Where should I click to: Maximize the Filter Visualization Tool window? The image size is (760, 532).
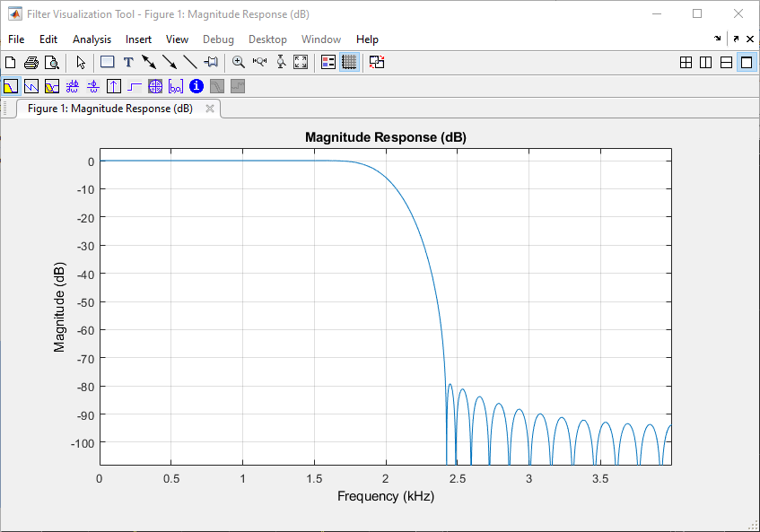(697, 13)
